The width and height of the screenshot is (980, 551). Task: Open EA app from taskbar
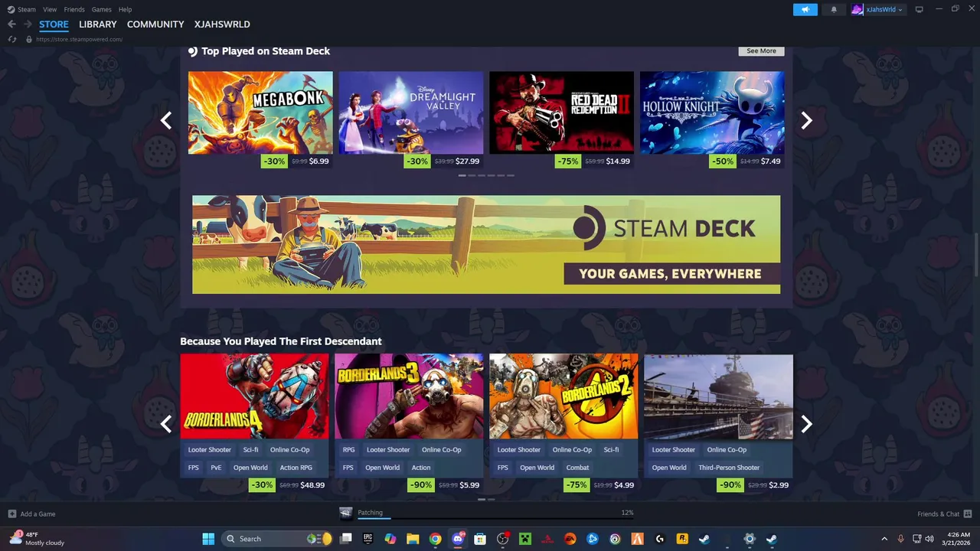570,539
